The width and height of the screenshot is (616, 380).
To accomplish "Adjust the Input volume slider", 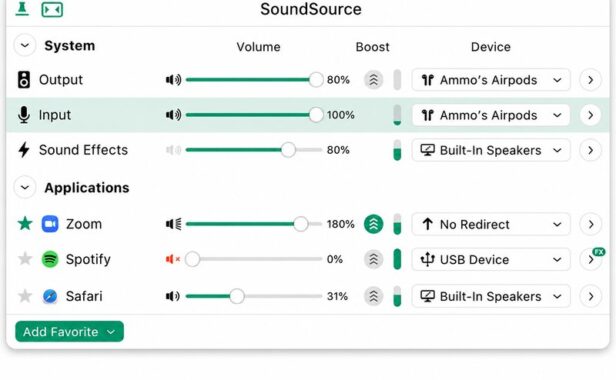I will 254,115.
